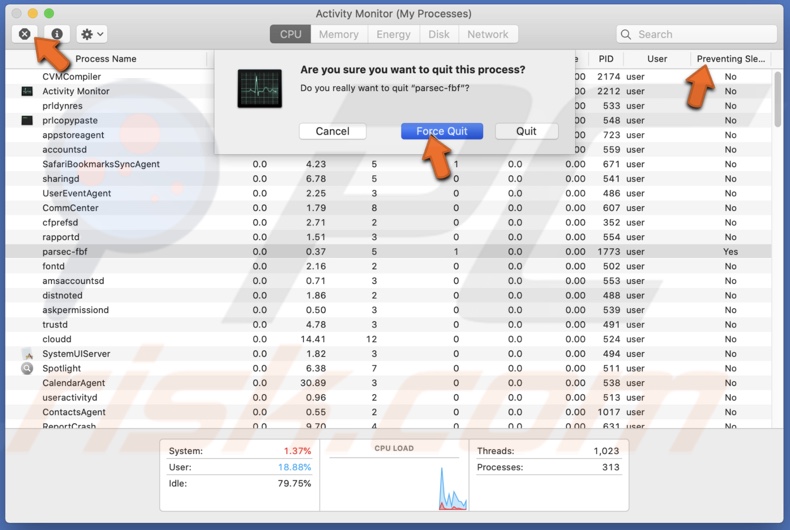Click the Force Quit button
Screen dimensions: 790x530
click(442, 131)
